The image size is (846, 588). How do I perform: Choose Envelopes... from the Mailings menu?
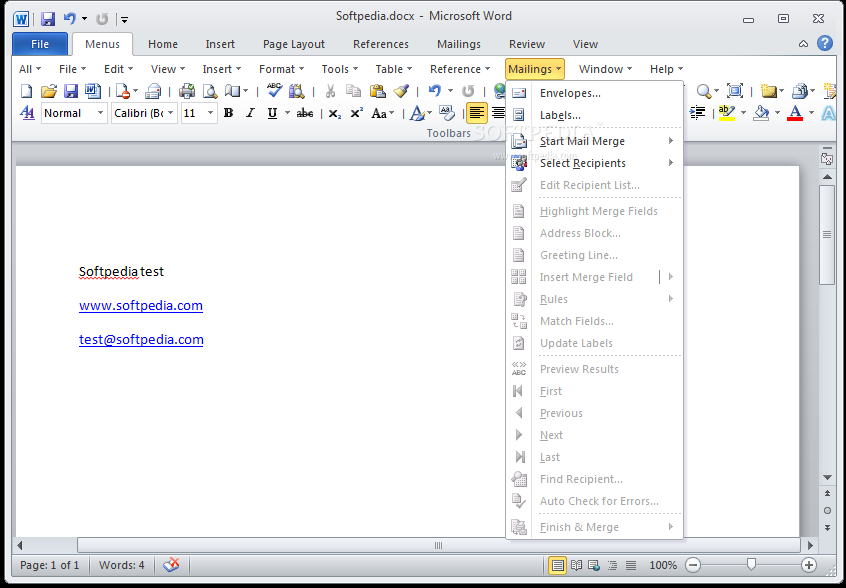tap(595, 93)
